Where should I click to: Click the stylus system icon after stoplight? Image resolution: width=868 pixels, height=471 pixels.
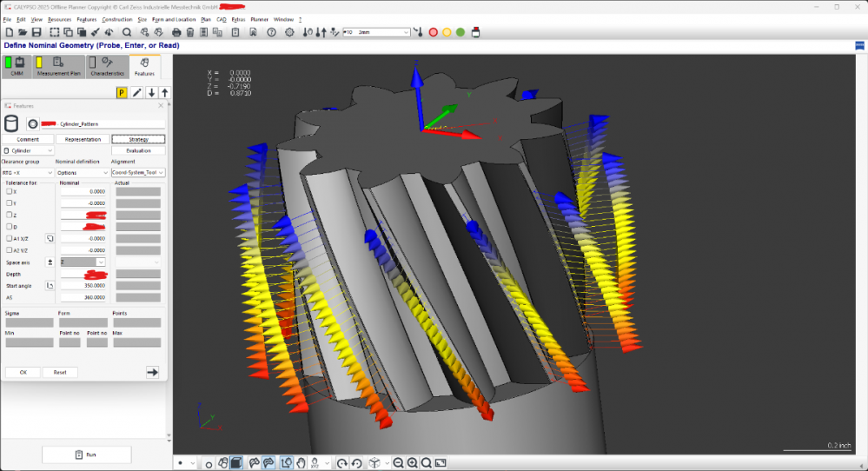click(x=475, y=33)
